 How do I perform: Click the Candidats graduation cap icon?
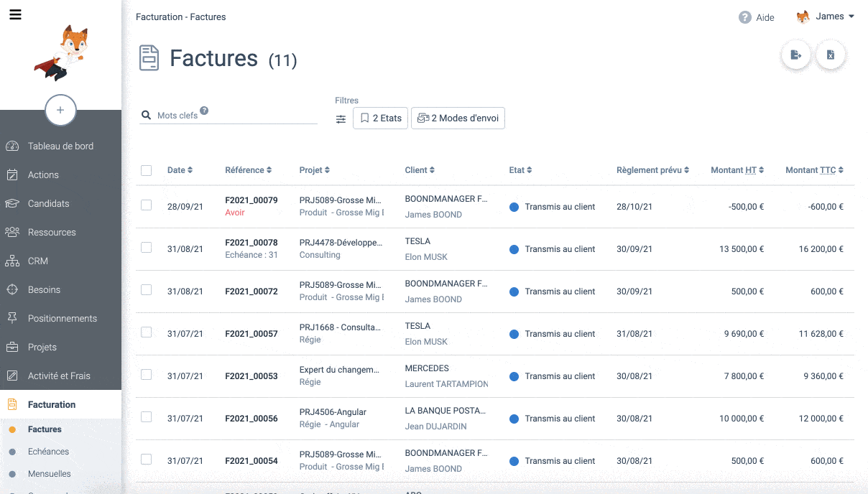[12, 203]
